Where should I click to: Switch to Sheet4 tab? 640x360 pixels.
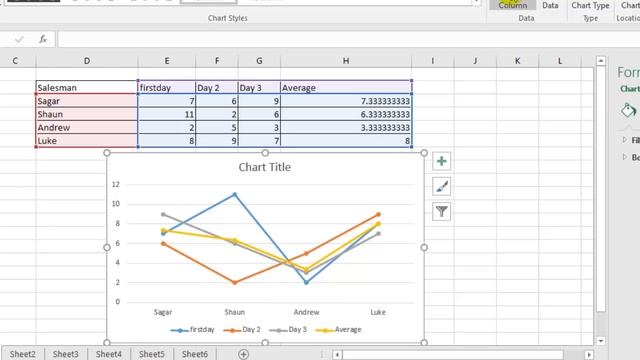(x=109, y=354)
